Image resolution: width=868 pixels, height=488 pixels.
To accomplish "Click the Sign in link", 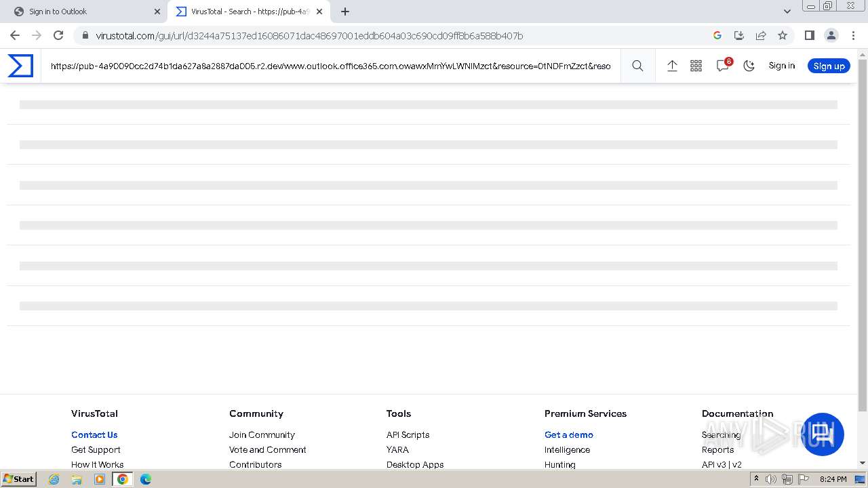I will [781, 66].
